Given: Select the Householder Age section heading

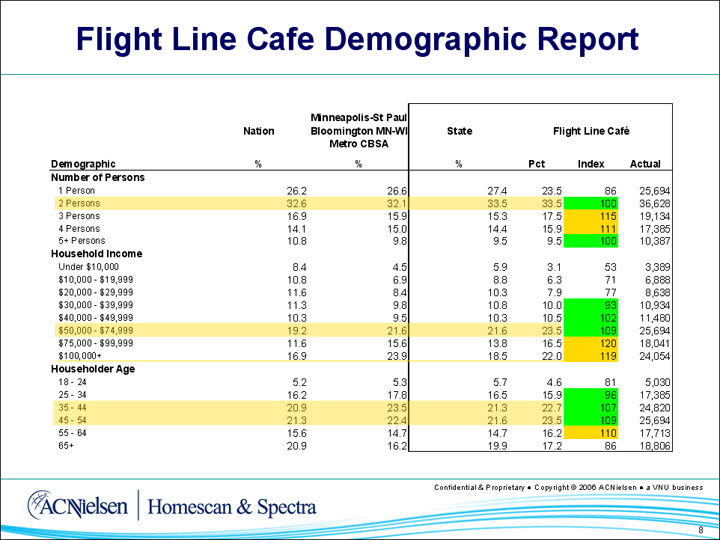Looking at the screenshot, I should (x=91, y=369).
